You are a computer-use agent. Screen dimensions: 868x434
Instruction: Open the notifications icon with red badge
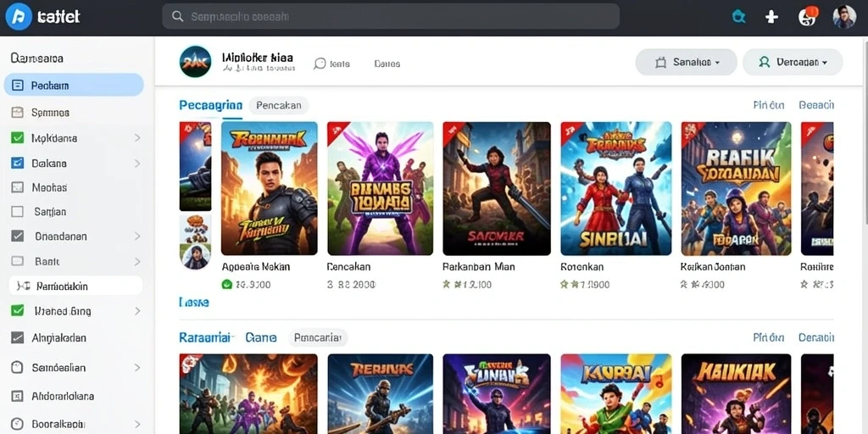tap(808, 16)
